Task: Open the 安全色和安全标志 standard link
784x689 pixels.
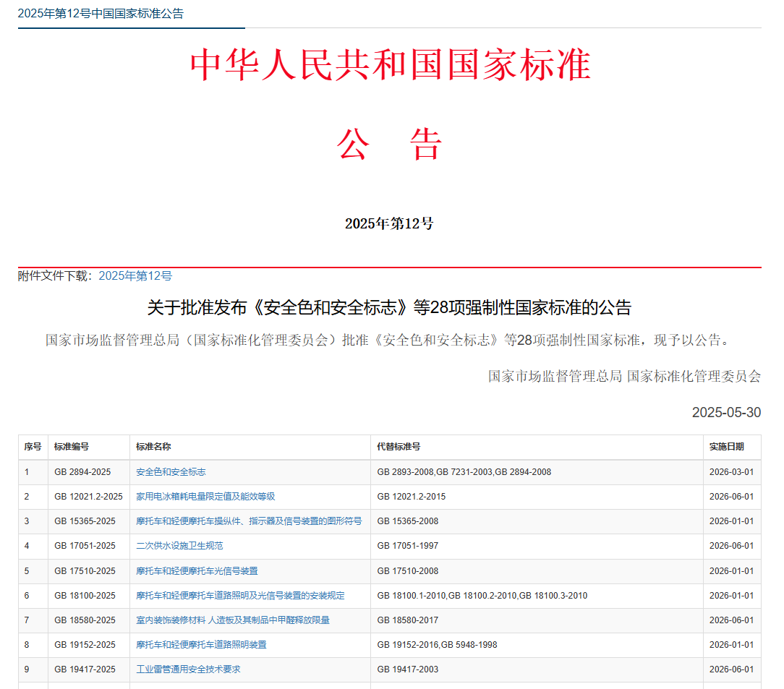Action: tap(169, 471)
